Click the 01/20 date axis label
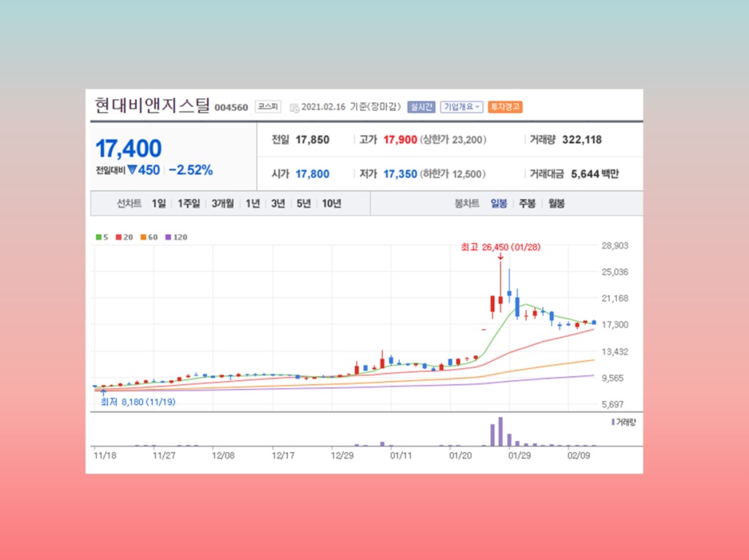The image size is (749, 560). tap(460, 456)
